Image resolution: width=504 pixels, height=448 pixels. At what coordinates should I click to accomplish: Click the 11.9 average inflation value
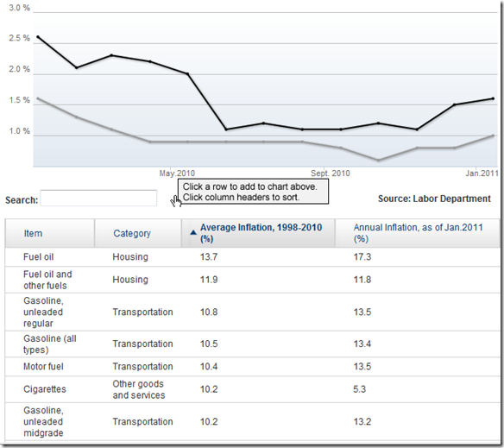click(x=209, y=280)
